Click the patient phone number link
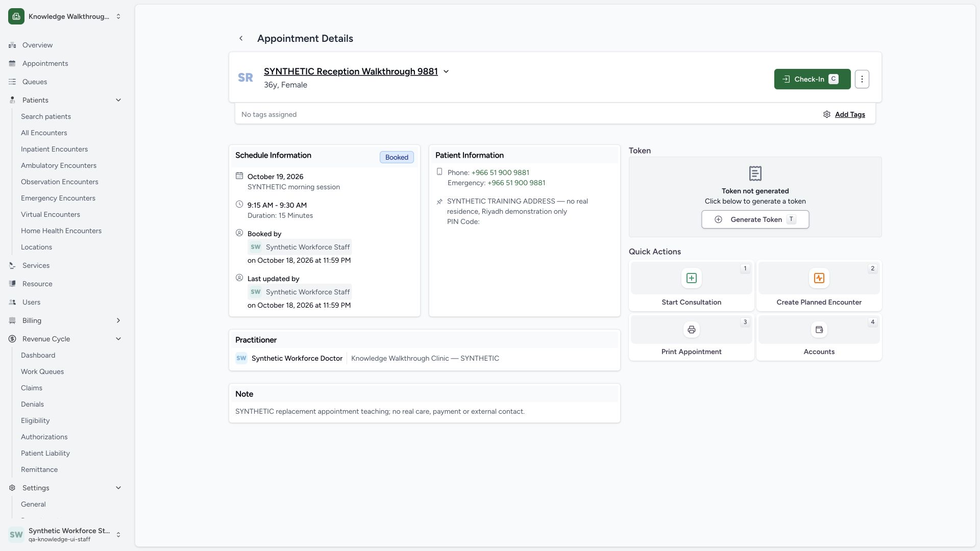Viewport: 980px width, 551px height. [x=500, y=172]
